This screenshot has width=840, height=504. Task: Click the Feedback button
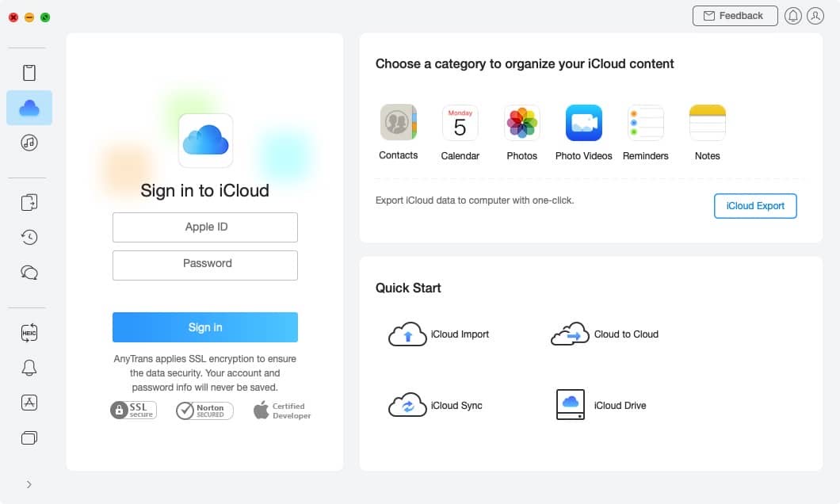tap(735, 16)
